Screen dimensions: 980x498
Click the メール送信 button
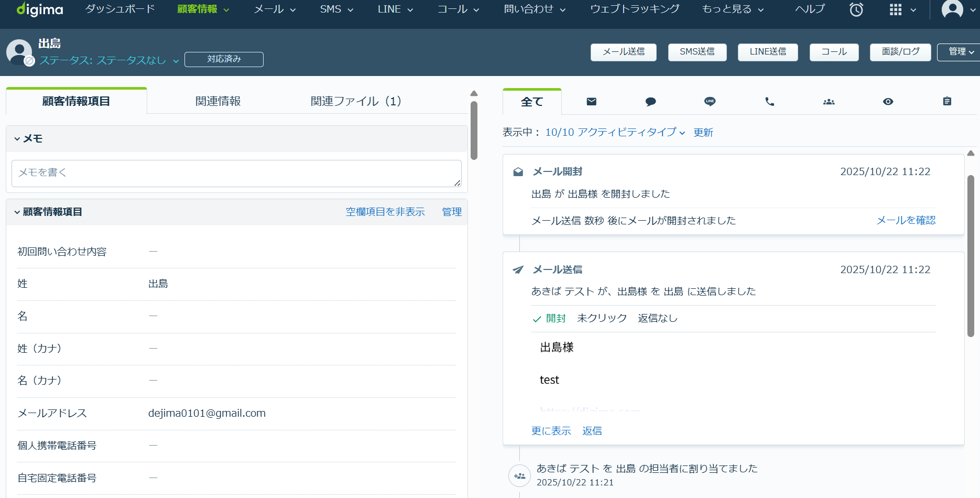[x=624, y=52]
